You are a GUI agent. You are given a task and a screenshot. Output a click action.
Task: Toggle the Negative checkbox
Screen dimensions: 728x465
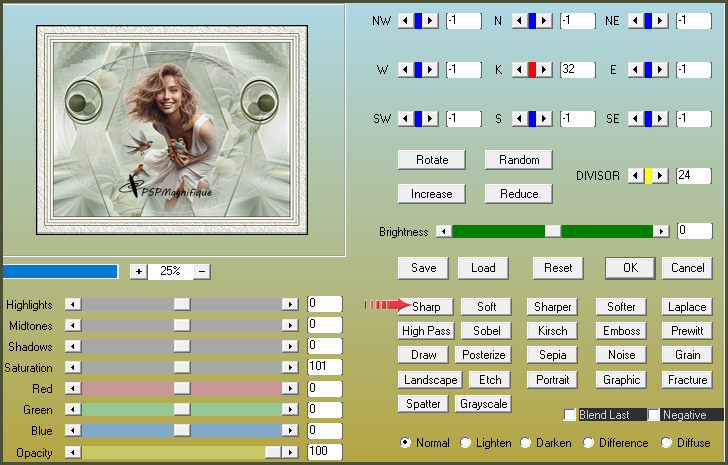[654, 415]
